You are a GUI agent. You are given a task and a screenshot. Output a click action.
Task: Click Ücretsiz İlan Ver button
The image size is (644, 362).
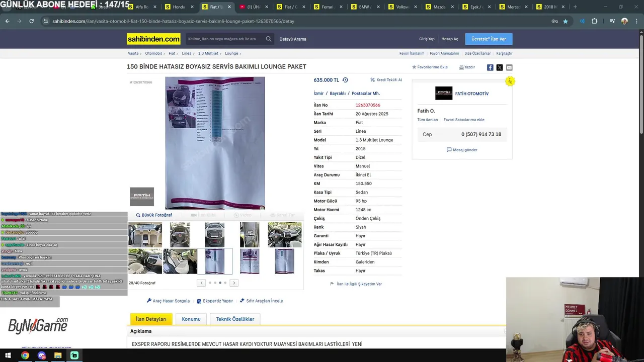coord(489,39)
